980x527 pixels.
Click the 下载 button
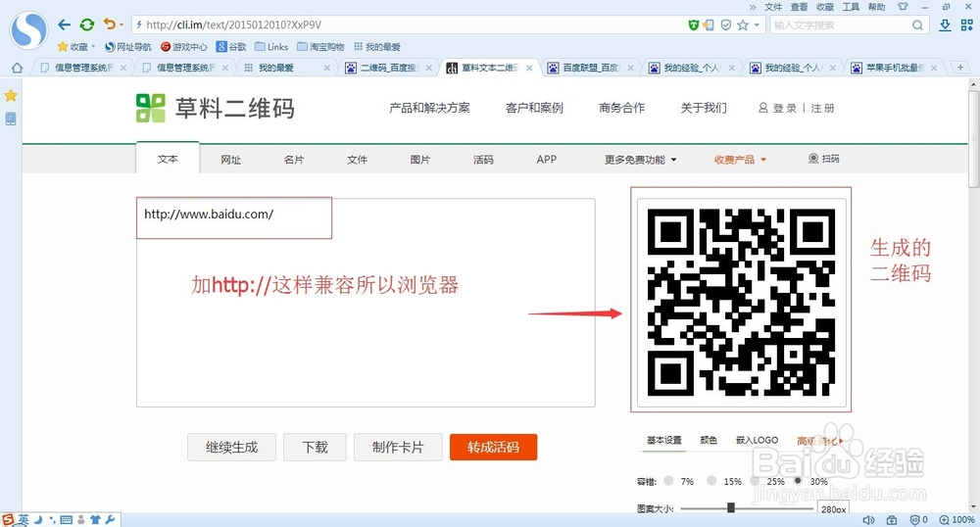[315, 447]
